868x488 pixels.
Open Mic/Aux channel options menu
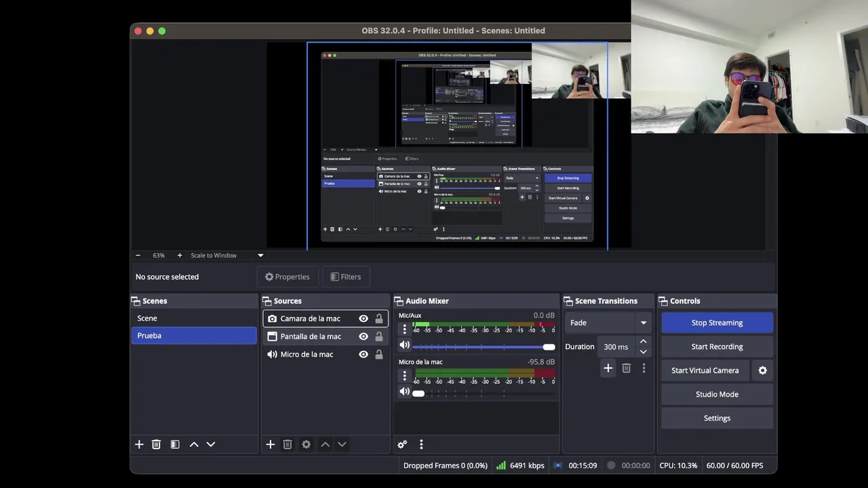click(x=405, y=329)
